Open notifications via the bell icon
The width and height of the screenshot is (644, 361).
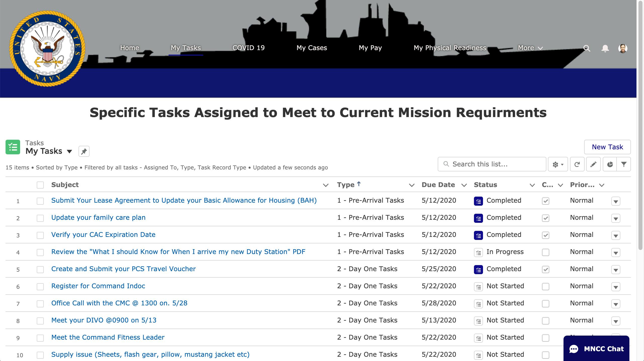[x=605, y=48]
